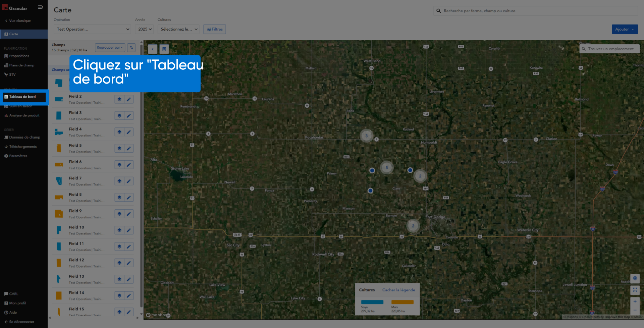Show layers for Field 14

click(119, 296)
